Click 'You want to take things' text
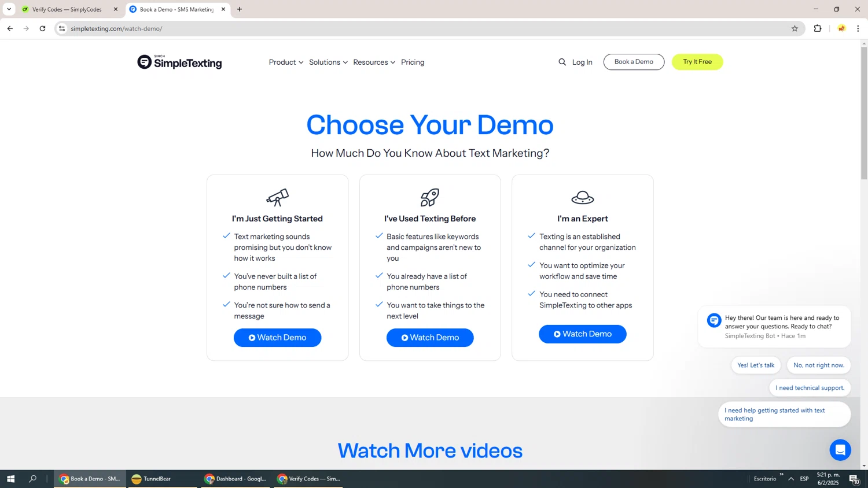Screen dimensions: 868x488 (x=436, y=310)
